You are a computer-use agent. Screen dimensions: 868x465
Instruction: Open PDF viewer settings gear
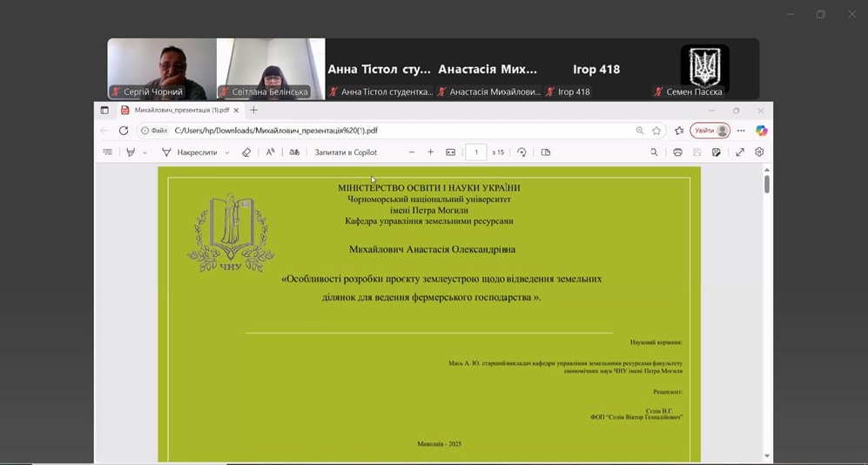759,152
